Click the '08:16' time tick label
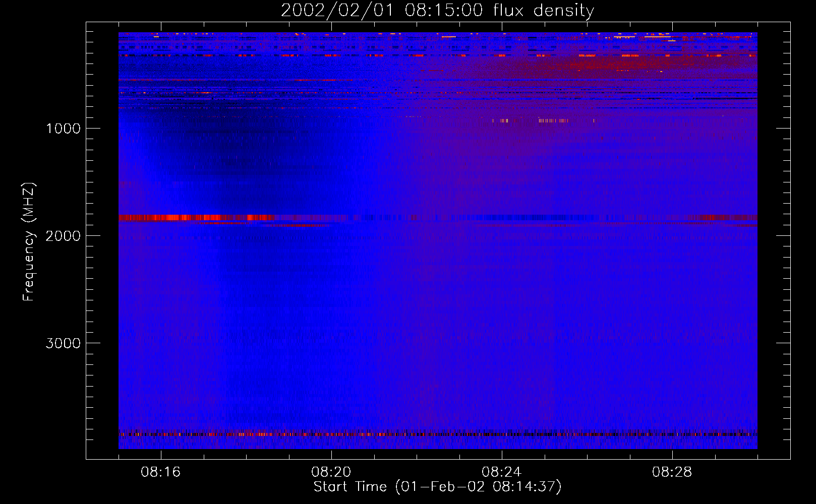Screen dimensions: 816x504 click(161, 472)
